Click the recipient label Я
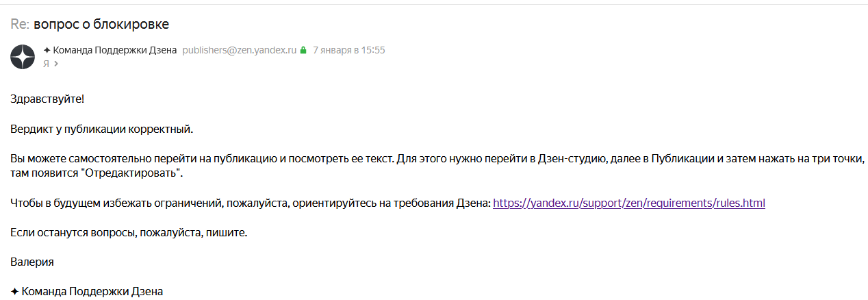The height and width of the screenshot is (300, 868). (x=46, y=64)
